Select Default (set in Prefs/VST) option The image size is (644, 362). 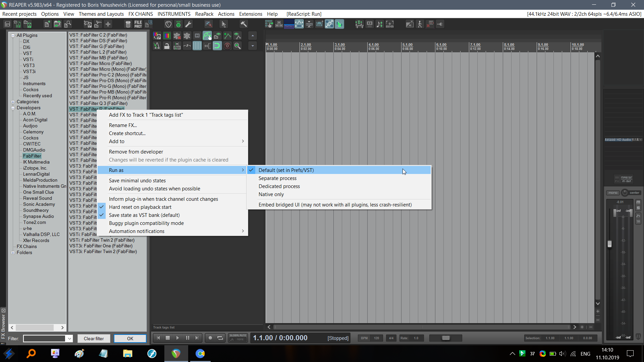[x=286, y=170]
